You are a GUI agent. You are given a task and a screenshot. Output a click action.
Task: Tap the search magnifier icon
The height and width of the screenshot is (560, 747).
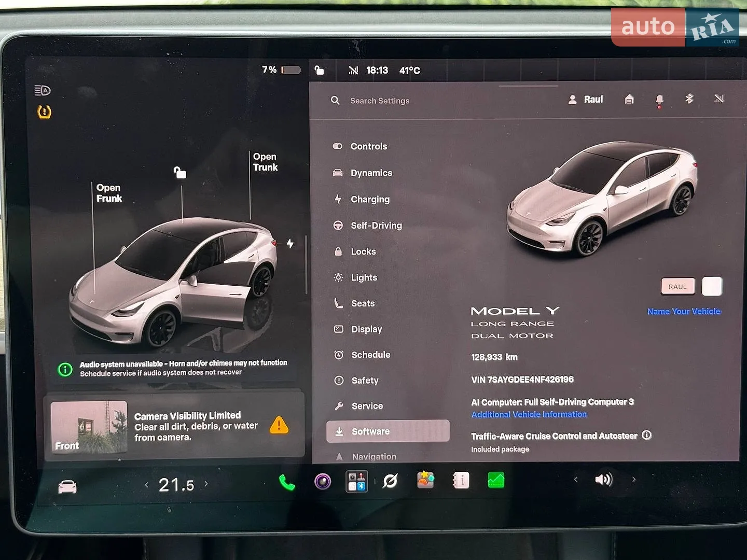(336, 101)
